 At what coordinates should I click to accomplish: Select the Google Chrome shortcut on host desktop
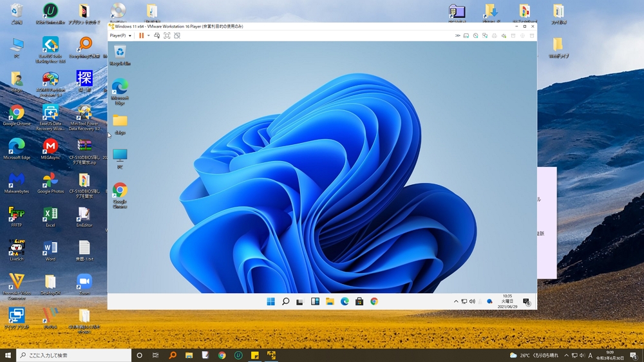(x=17, y=115)
